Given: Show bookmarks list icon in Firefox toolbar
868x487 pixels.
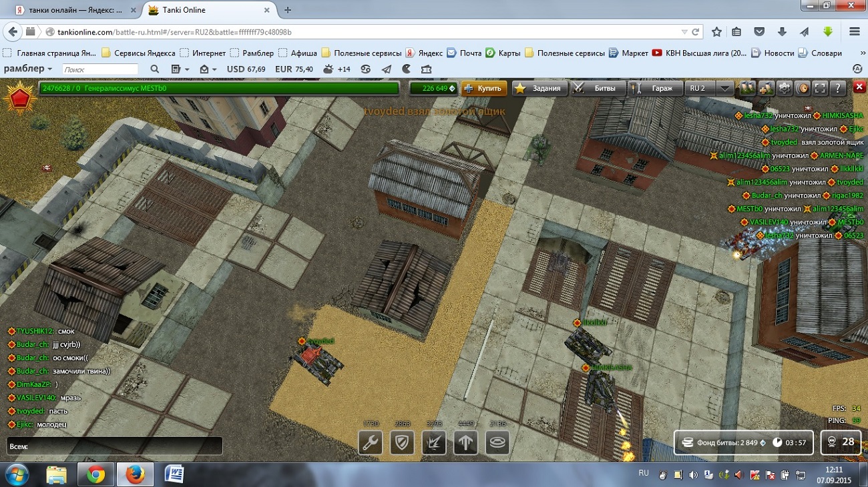Looking at the screenshot, I should coord(736,31).
